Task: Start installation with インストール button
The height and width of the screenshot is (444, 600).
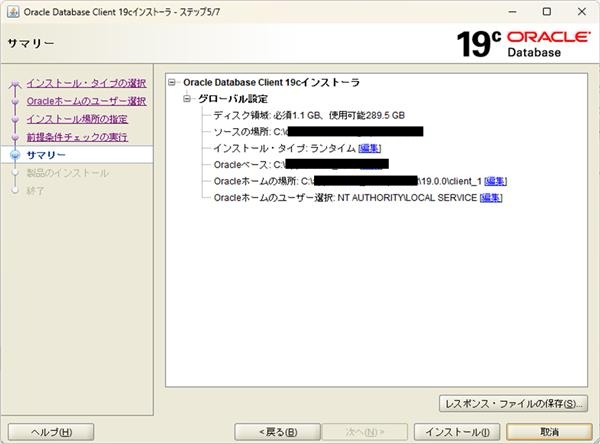Action: click(457, 432)
